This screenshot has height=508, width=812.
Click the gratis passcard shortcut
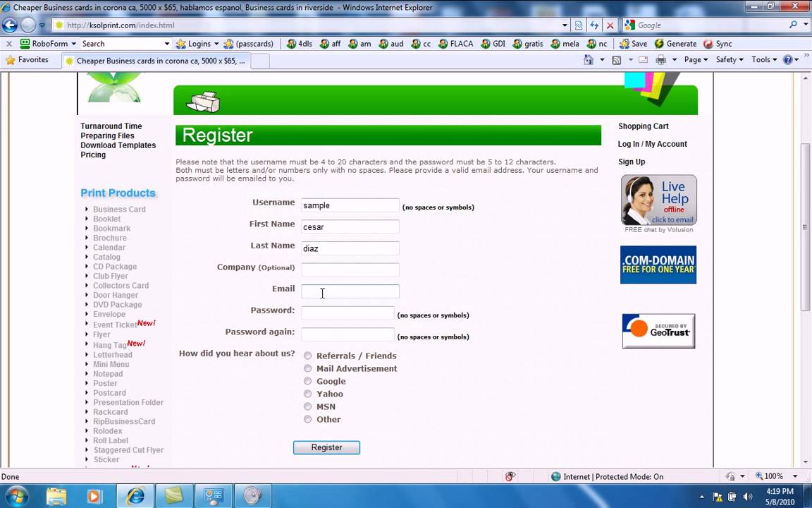point(528,44)
